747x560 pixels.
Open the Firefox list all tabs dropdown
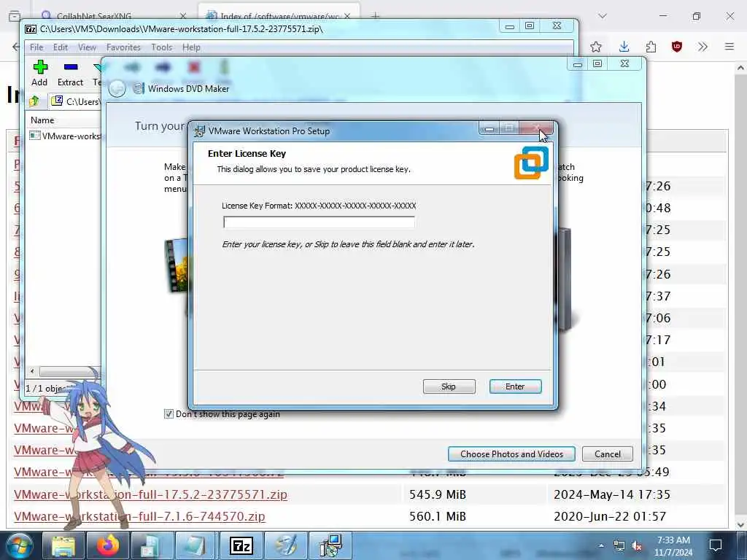point(603,16)
